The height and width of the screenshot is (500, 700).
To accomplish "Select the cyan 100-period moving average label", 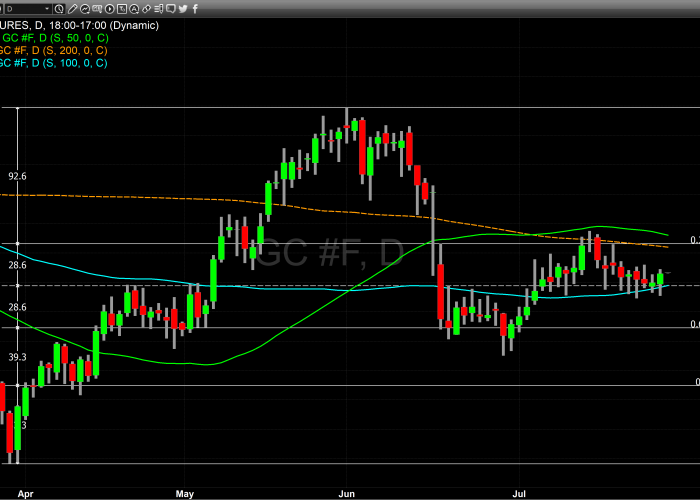I will pyautogui.click(x=53, y=63).
